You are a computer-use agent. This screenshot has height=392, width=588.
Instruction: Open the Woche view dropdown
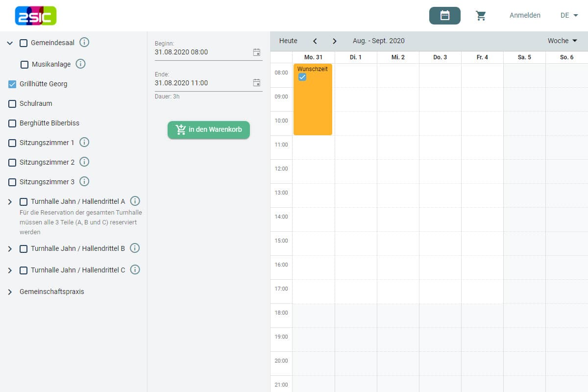[x=562, y=41]
